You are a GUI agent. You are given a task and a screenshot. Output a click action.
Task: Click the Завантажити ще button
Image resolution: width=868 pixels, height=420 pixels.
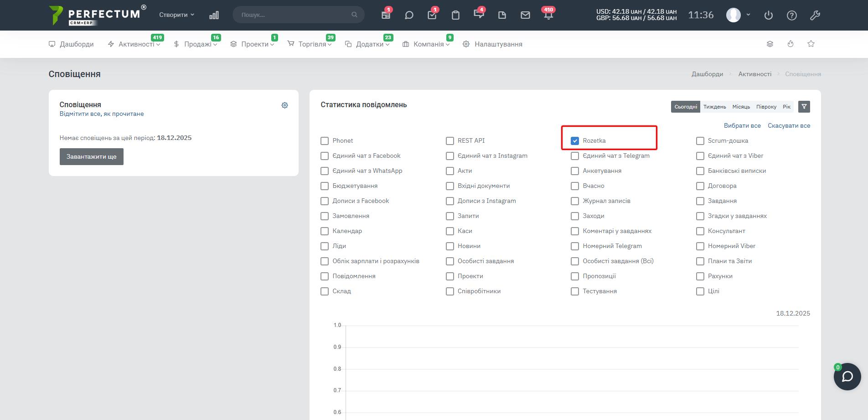tap(92, 156)
